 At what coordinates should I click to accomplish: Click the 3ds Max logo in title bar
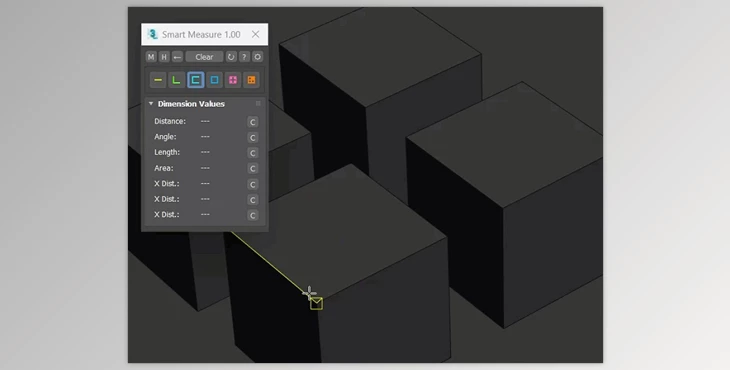pos(152,34)
